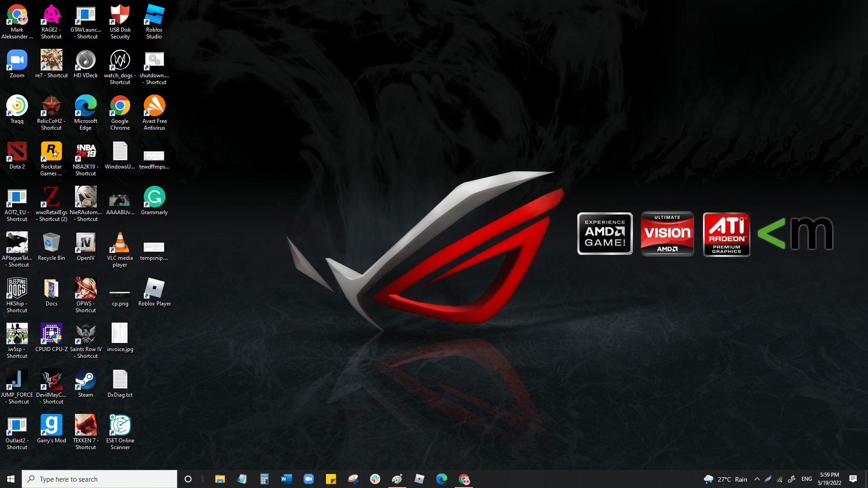This screenshot has height=488, width=868.
Task: Open Sticky Notes from the taskbar
Action: point(331,479)
